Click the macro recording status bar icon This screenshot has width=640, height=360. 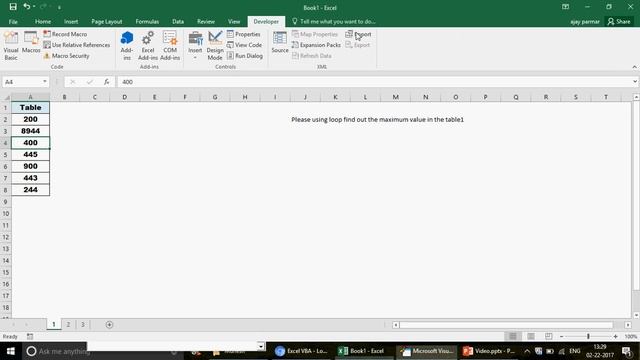click(30, 336)
